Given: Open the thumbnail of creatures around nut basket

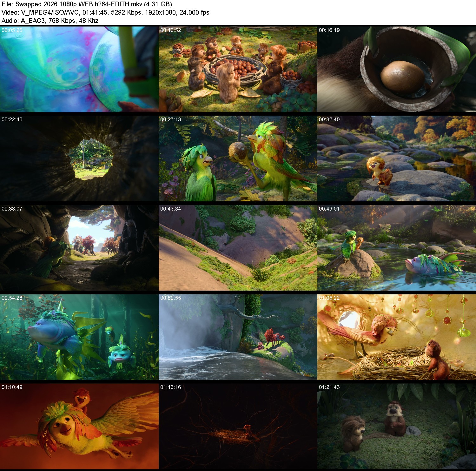Looking at the screenshot, I should tap(238, 69).
